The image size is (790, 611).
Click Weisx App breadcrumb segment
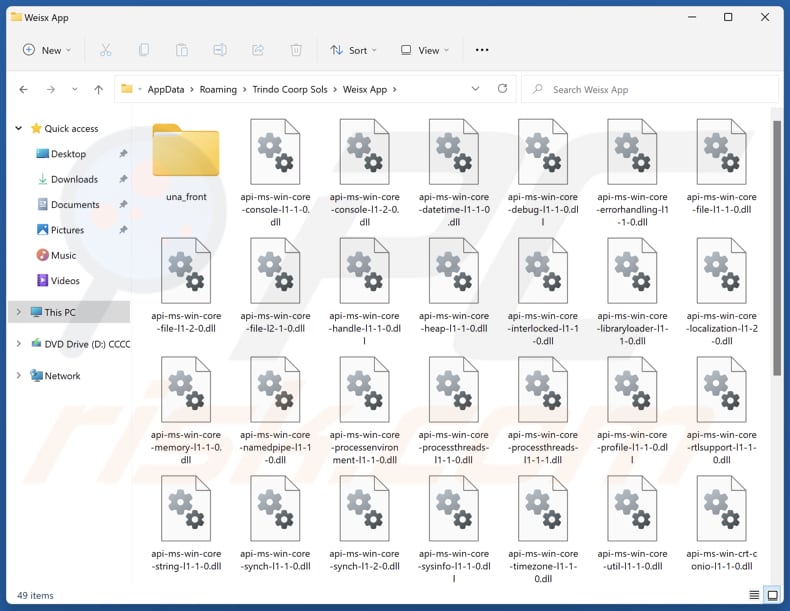365,90
